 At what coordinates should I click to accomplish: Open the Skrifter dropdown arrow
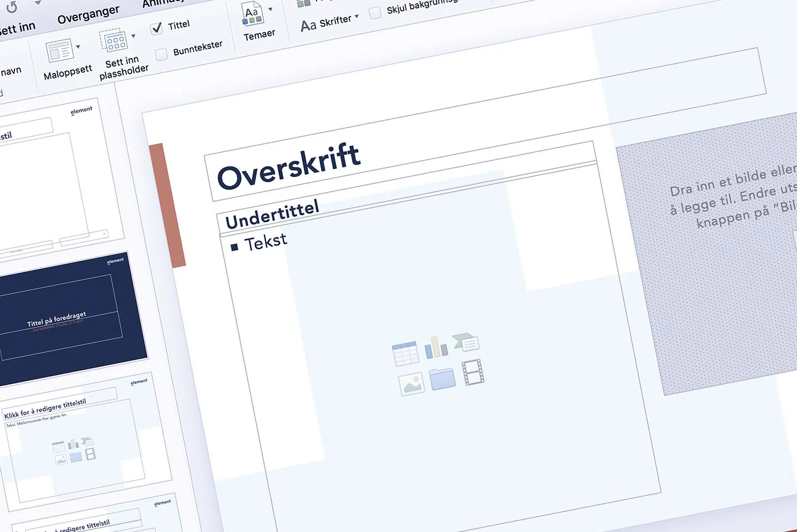point(357,17)
